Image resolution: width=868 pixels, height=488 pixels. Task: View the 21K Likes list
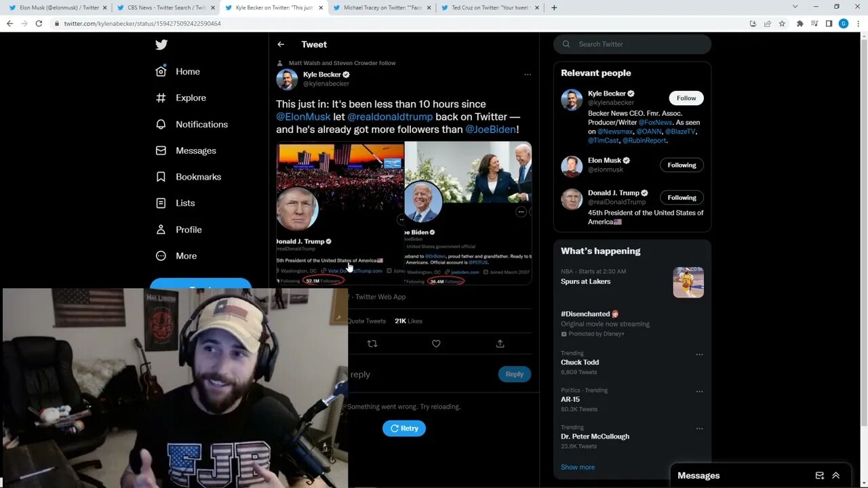tap(408, 321)
